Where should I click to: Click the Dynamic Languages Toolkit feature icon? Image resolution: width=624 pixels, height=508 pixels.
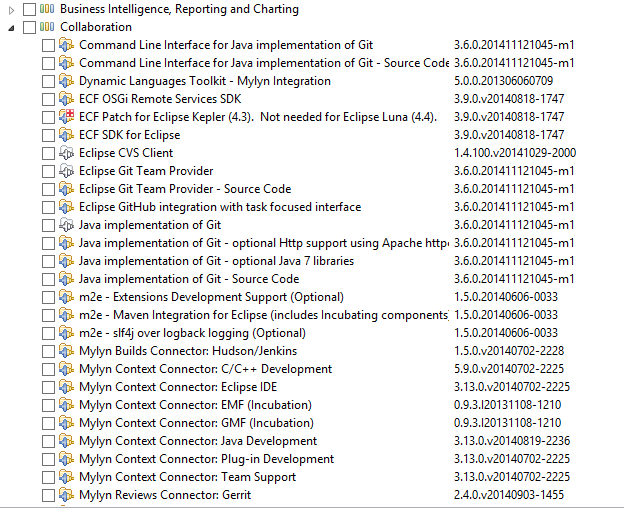[x=66, y=80]
